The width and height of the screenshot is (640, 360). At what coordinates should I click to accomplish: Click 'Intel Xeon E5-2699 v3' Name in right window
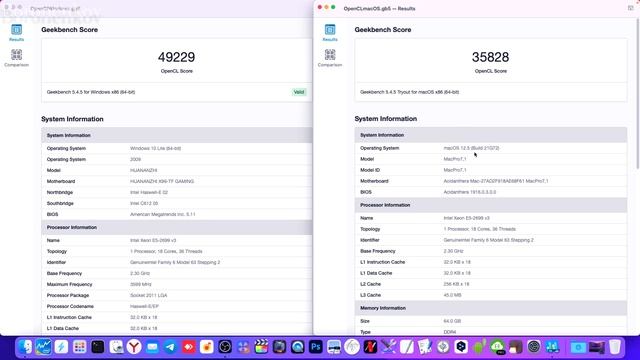click(x=467, y=218)
